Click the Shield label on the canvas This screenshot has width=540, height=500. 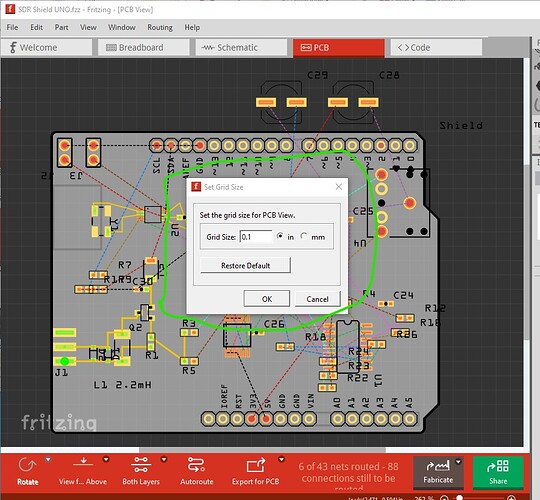pos(461,125)
